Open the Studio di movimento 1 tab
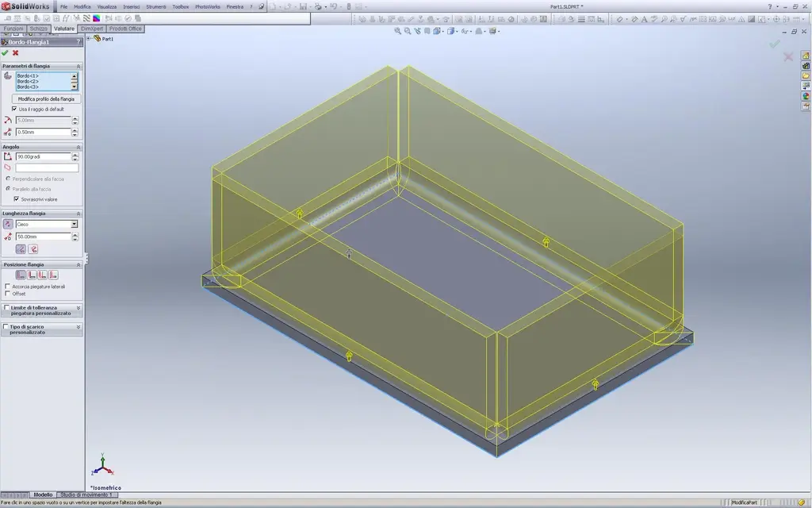Screen dimensions: 812x508 [x=87, y=495]
